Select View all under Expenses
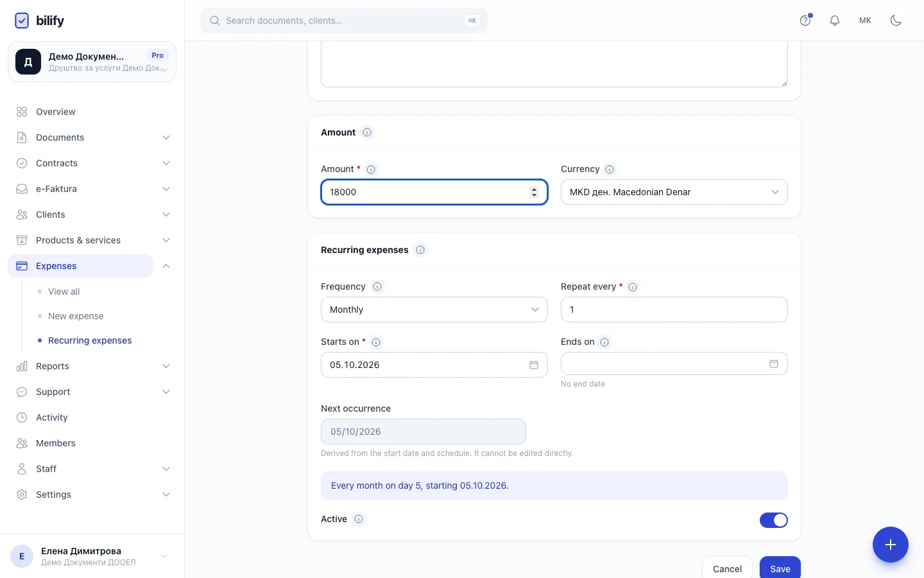The width and height of the screenshot is (924, 578). pyautogui.click(x=64, y=292)
